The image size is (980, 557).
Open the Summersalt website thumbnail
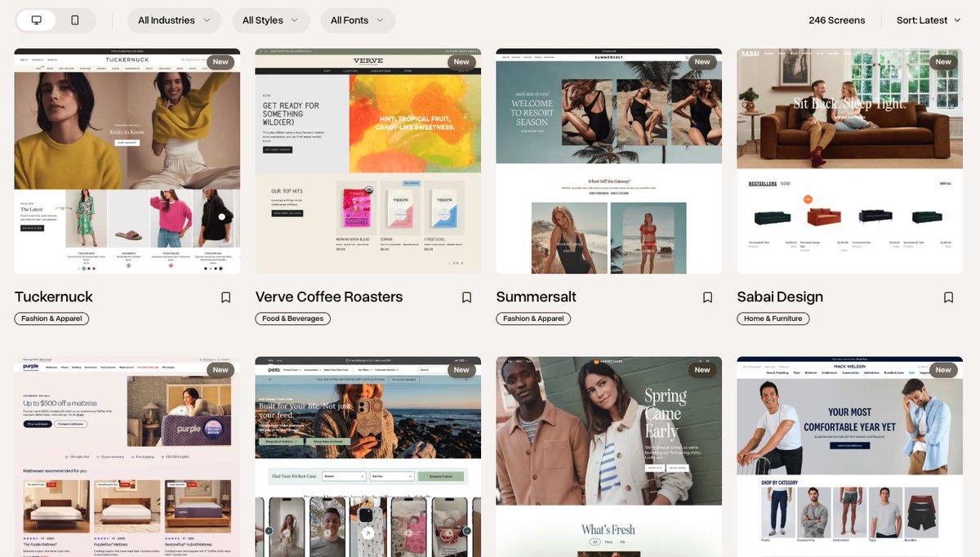609,161
